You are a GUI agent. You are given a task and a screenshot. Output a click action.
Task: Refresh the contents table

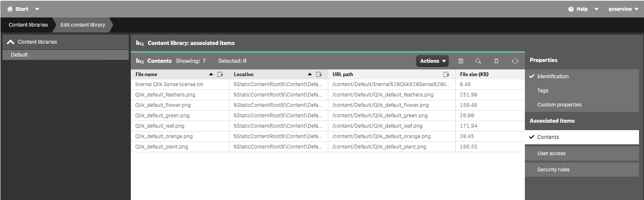coord(515,61)
